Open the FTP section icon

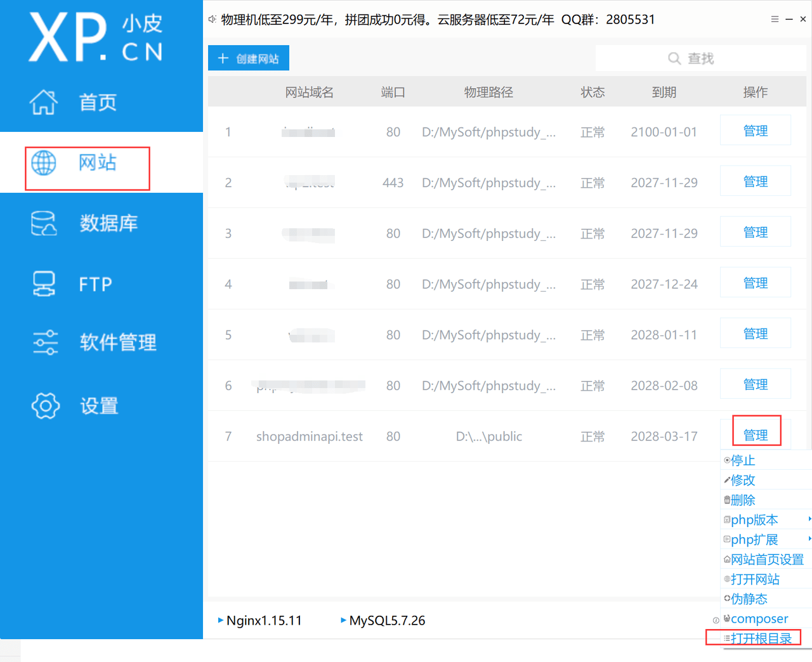pyautogui.click(x=44, y=283)
